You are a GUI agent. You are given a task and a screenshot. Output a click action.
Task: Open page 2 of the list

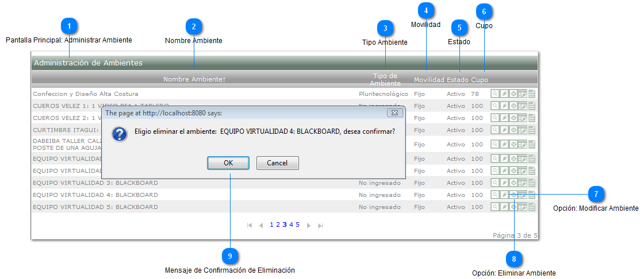278,224
